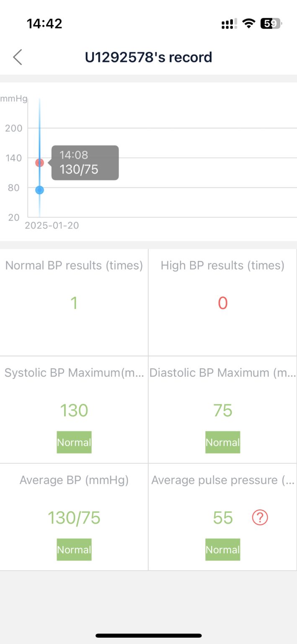Tap the 2025-01-20 date label on chart
The height and width of the screenshot is (644, 297).
click(52, 226)
